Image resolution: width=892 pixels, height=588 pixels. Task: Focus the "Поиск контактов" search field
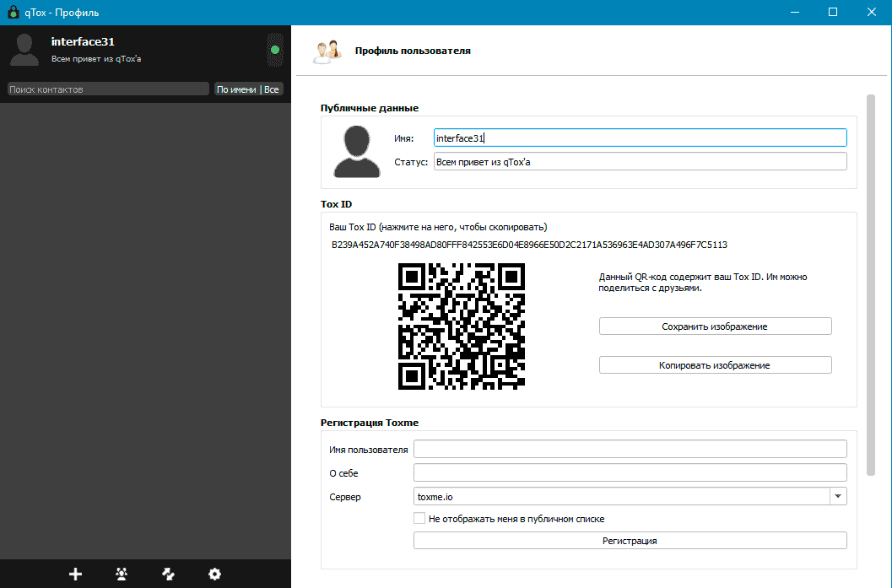click(x=107, y=89)
